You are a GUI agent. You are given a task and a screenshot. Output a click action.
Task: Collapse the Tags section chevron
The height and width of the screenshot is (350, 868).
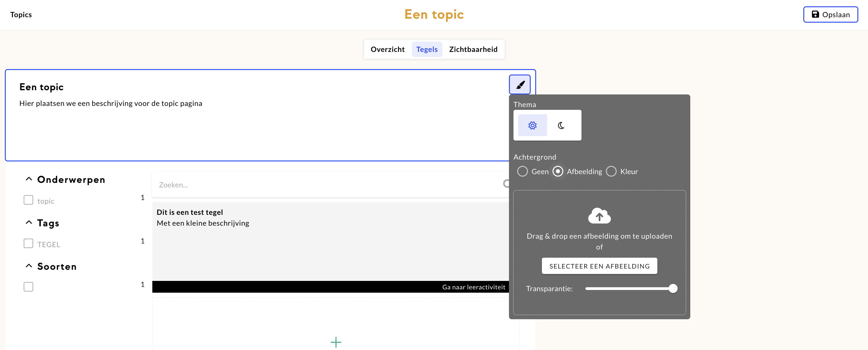(29, 222)
